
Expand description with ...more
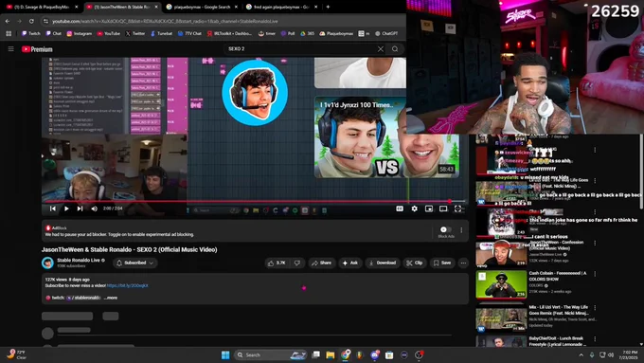tap(111, 298)
